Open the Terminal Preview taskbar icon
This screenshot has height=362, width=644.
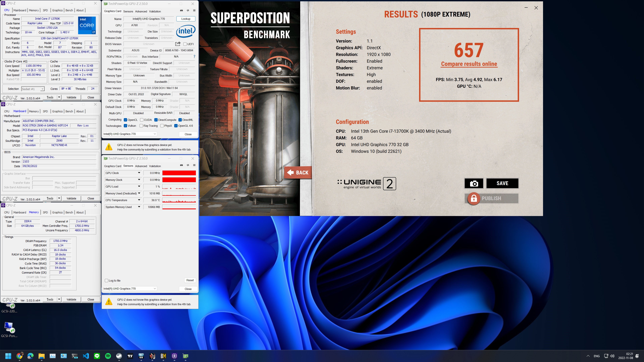pyautogui.click(x=75, y=356)
